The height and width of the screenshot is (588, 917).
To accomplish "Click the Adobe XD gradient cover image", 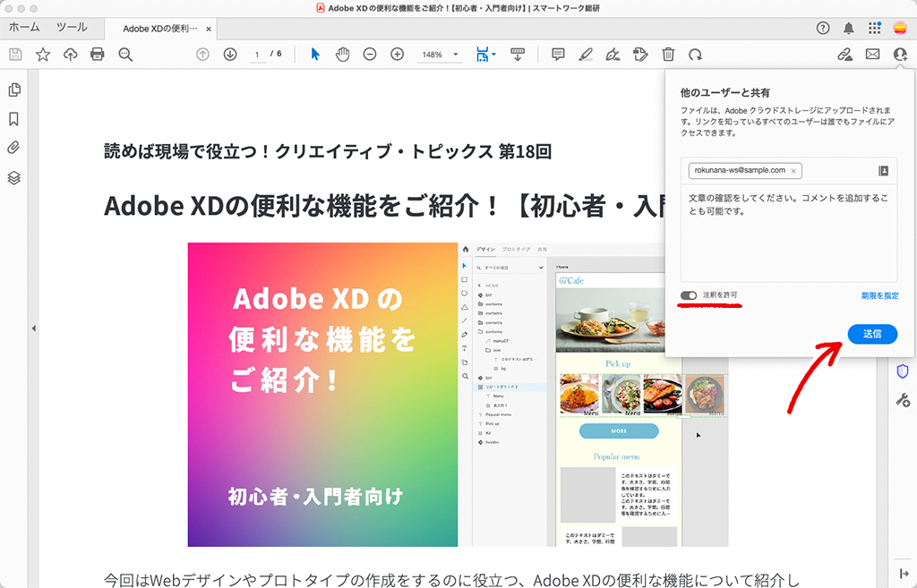I will click(322, 395).
